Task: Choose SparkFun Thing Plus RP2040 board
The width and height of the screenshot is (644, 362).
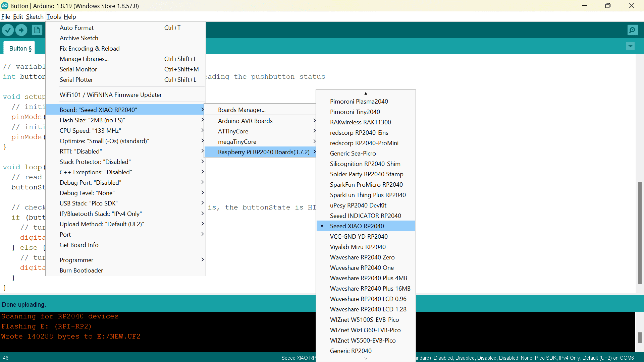Action: click(366, 195)
